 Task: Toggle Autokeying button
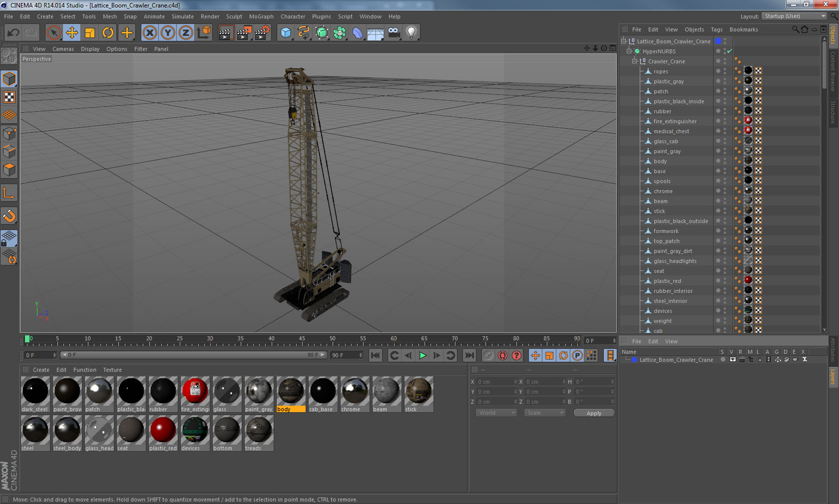(502, 355)
